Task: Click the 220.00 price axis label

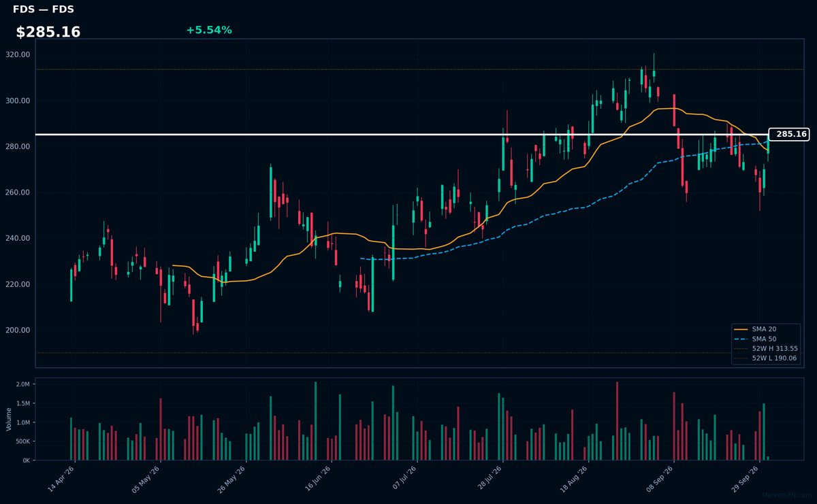Action: pyautogui.click(x=16, y=284)
